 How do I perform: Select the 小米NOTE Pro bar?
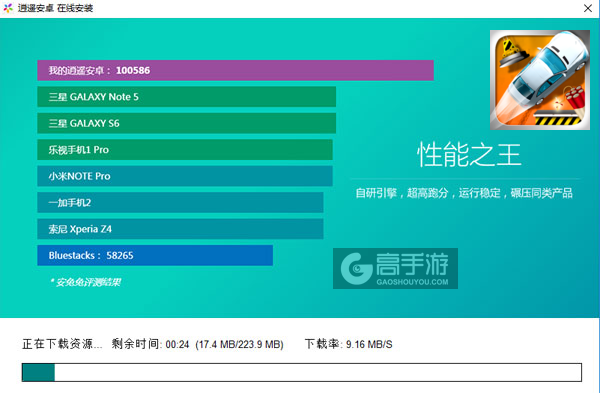(x=185, y=176)
